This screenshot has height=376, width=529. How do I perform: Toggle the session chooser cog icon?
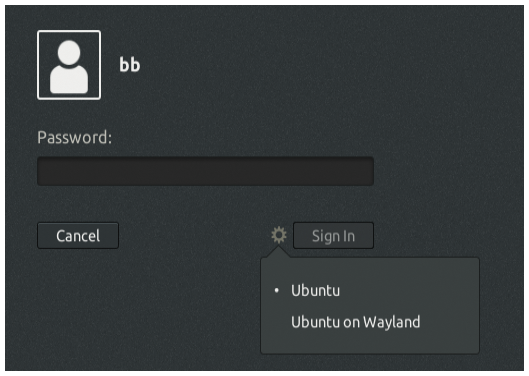click(x=279, y=235)
